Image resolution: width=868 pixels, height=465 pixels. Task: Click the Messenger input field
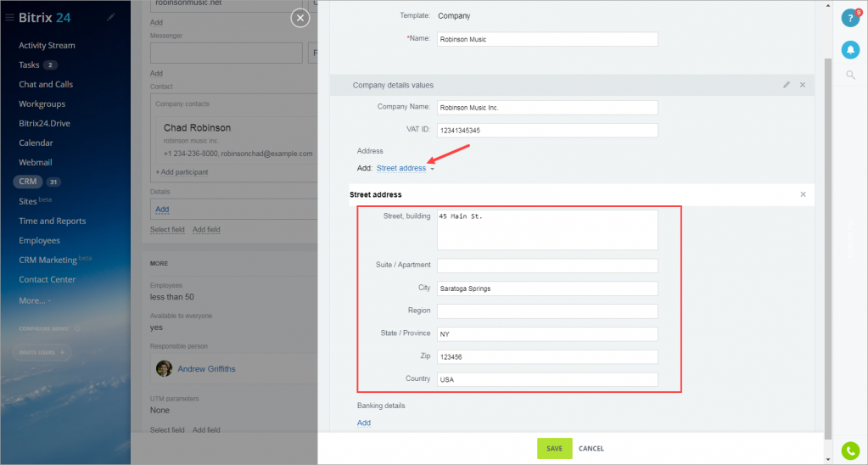tap(227, 53)
